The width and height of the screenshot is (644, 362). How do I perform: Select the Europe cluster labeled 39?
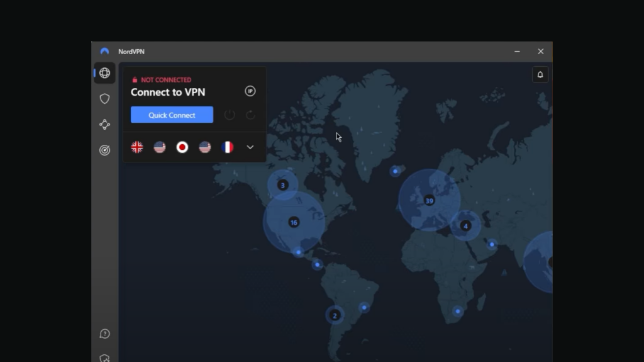429,200
